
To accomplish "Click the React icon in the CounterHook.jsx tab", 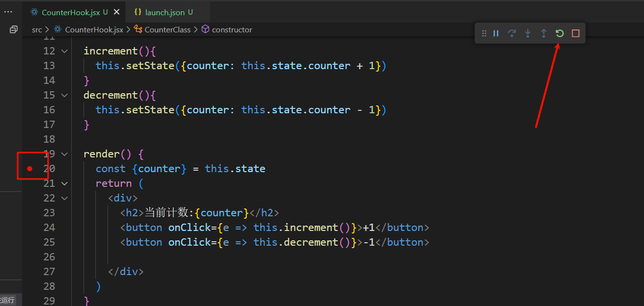I will click(x=34, y=12).
